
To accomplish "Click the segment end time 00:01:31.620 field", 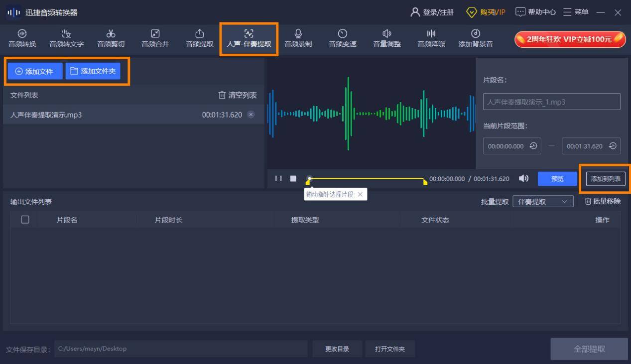I will [x=591, y=146].
